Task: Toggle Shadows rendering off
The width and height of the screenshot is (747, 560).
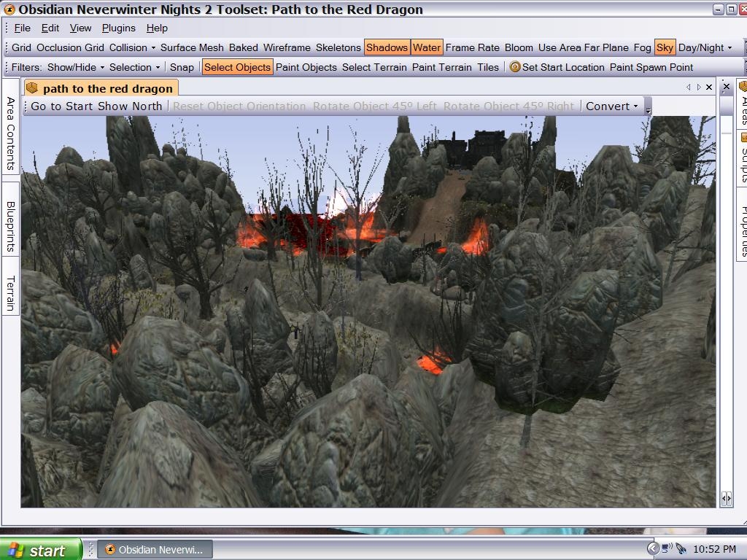Action: [x=387, y=47]
